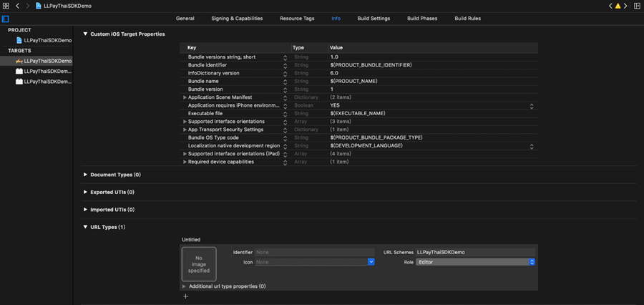Click the $(PRODUCT_BUNDLE_PACKAGE_TYPE) value
644x305 pixels.
(376, 137)
